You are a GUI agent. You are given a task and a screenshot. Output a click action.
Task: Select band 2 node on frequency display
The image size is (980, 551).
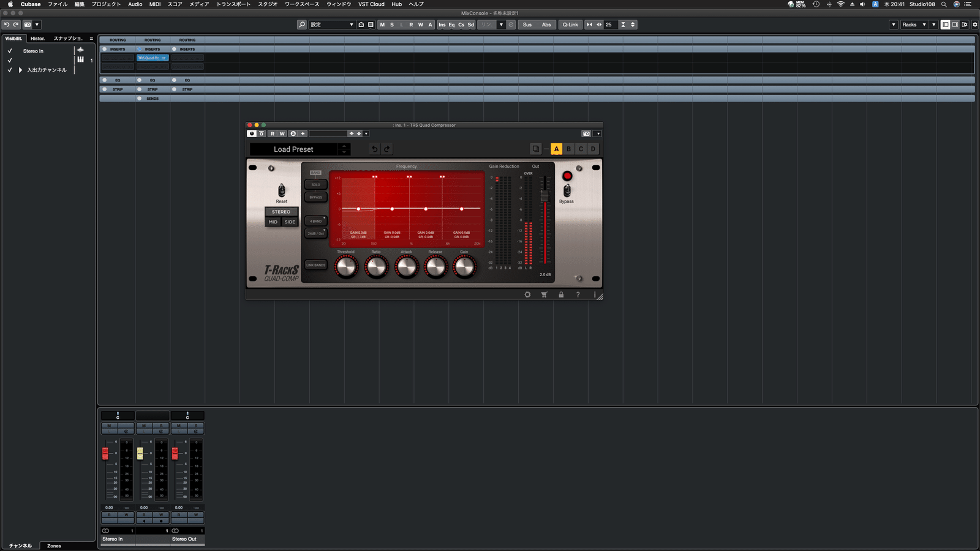[x=392, y=209]
